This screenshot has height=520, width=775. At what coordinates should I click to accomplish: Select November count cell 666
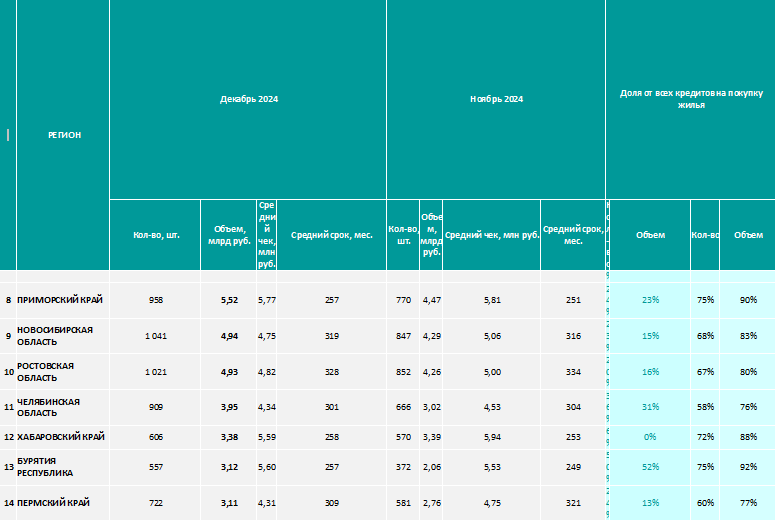[x=403, y=407]
